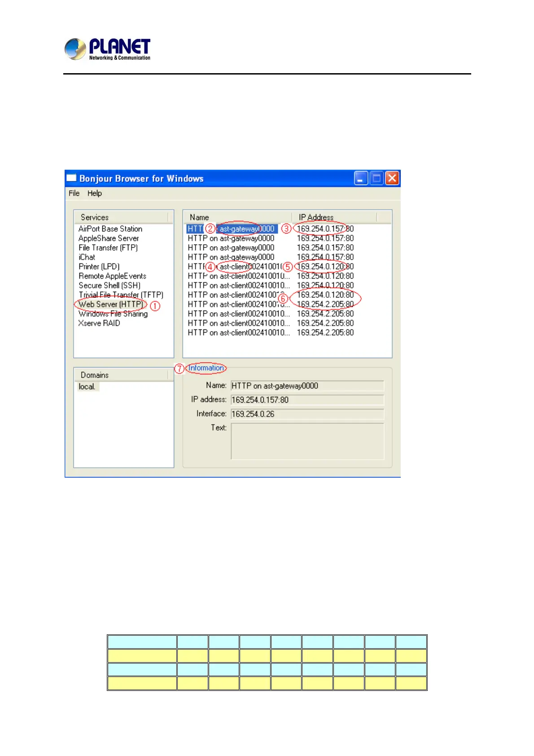This screenshot has height=756, width=534.
Task: Select iChat in the Services list
Action: coord(87,257)
